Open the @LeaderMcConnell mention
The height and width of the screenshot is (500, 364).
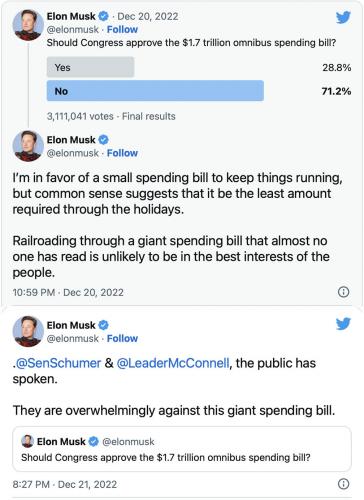173,363
